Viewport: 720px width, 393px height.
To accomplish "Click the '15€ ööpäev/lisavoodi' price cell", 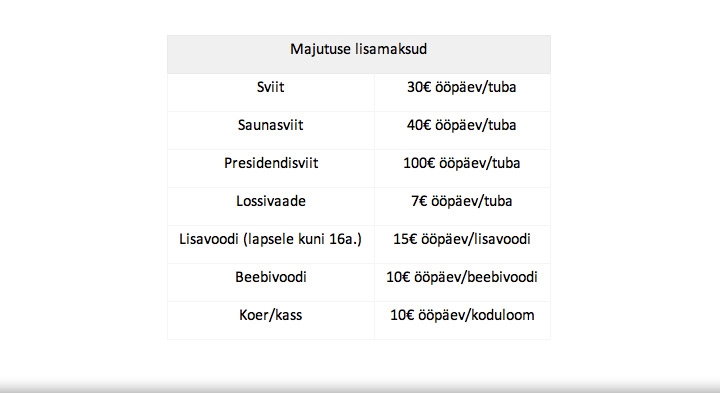I will (462, 244).
